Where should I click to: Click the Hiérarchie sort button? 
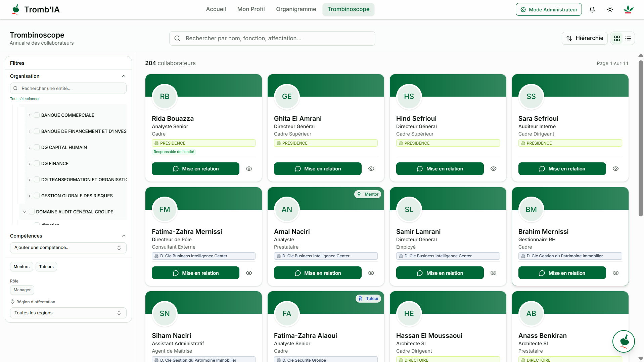585,38
